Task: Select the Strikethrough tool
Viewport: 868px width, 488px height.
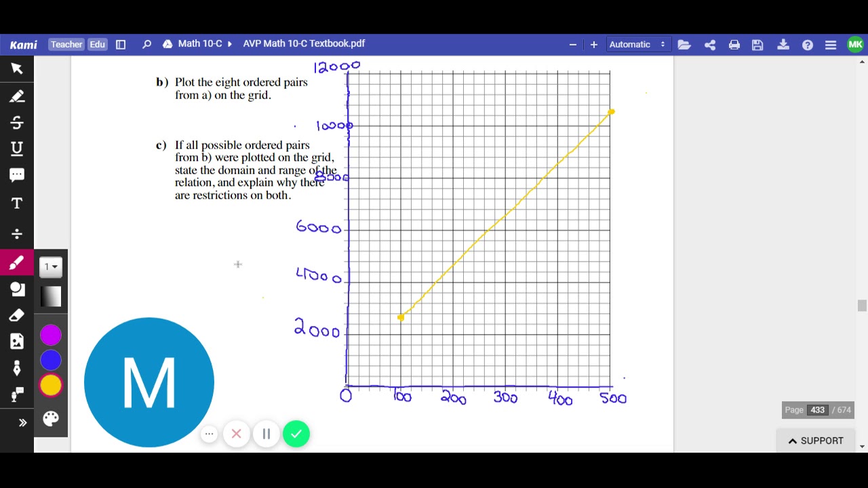Action: coord(17,123)
